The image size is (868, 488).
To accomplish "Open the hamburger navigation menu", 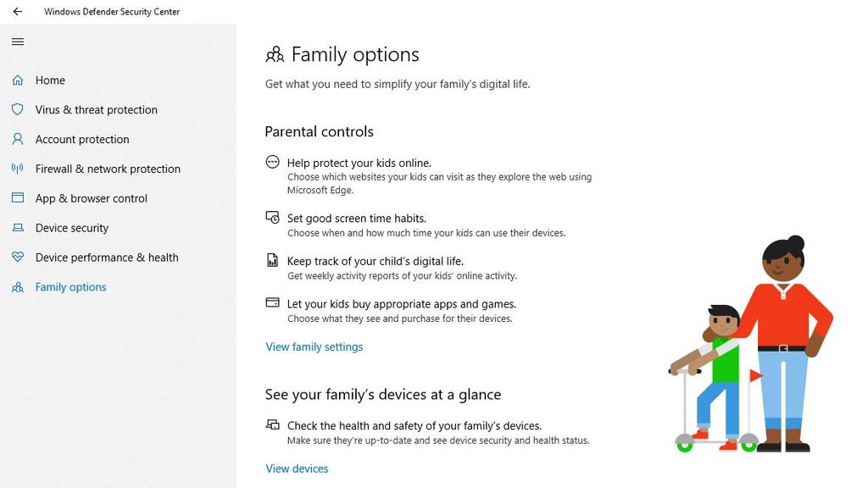I will (x=17, y=41).
